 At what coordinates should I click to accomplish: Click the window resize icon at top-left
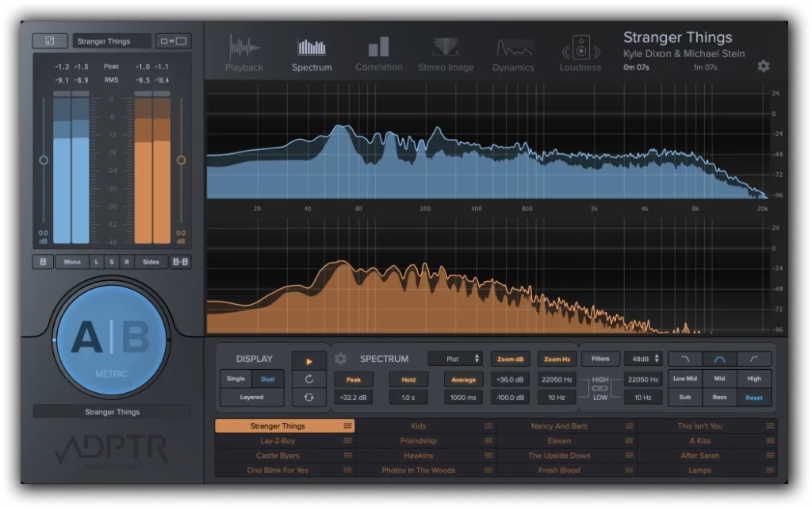coord(49,40)
